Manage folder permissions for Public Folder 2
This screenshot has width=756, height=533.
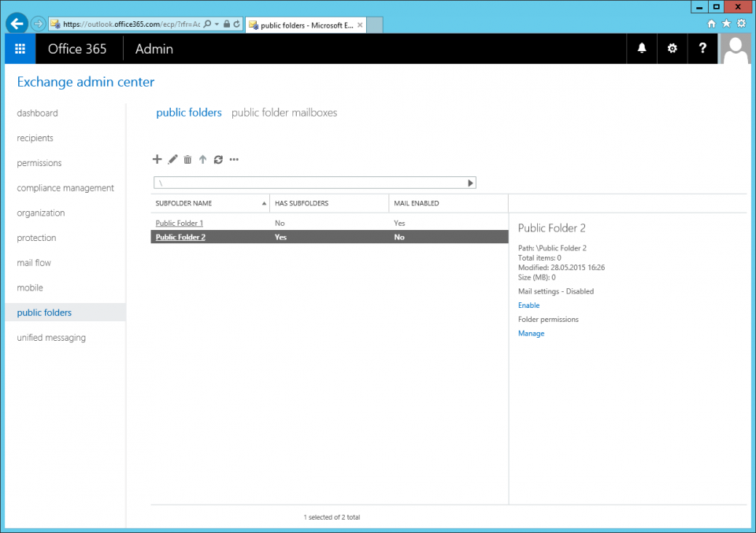[531, 333]
